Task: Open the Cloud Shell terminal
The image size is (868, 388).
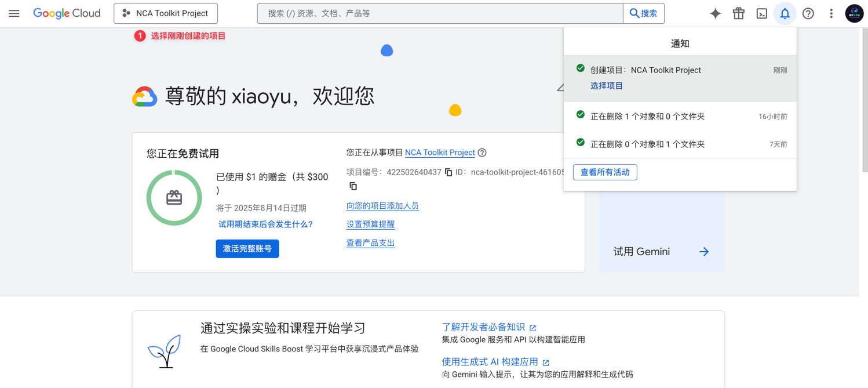Action: click(x=761, y=13)
